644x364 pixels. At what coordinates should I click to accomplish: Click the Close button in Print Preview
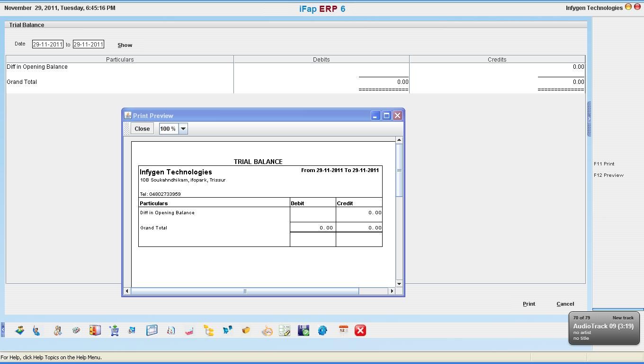[142, 129]
